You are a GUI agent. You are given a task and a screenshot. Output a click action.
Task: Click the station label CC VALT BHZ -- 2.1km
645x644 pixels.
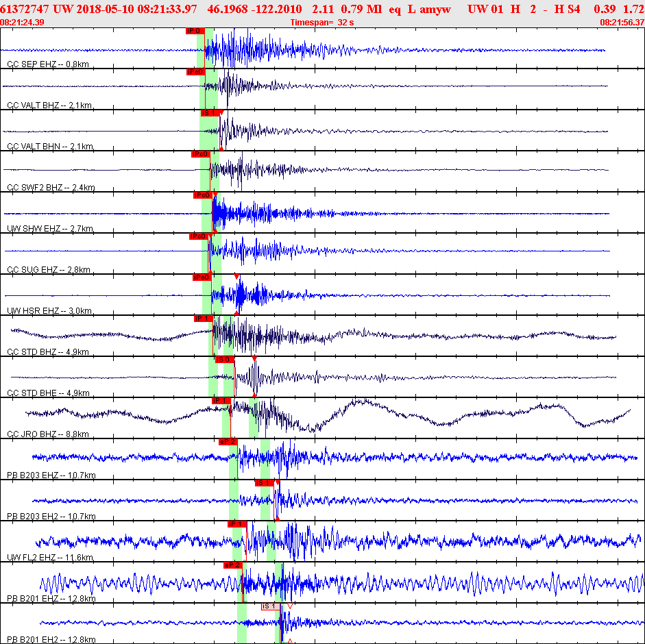point(49,106)
